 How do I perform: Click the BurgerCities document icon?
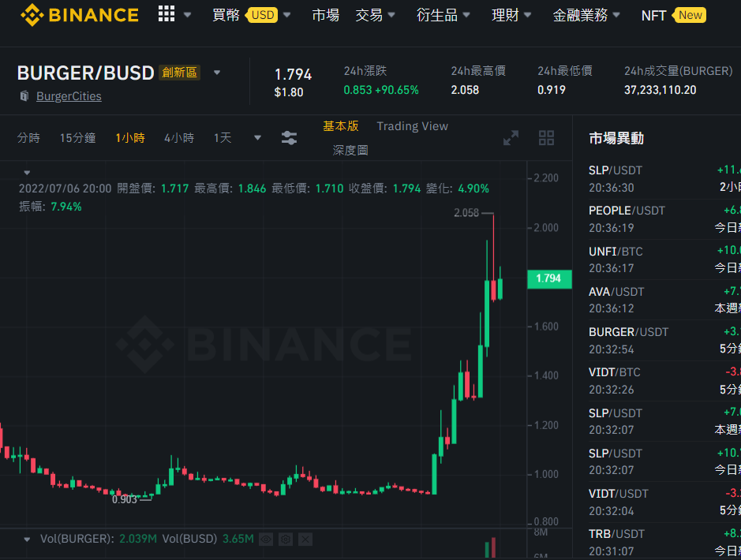coord(24,96)
